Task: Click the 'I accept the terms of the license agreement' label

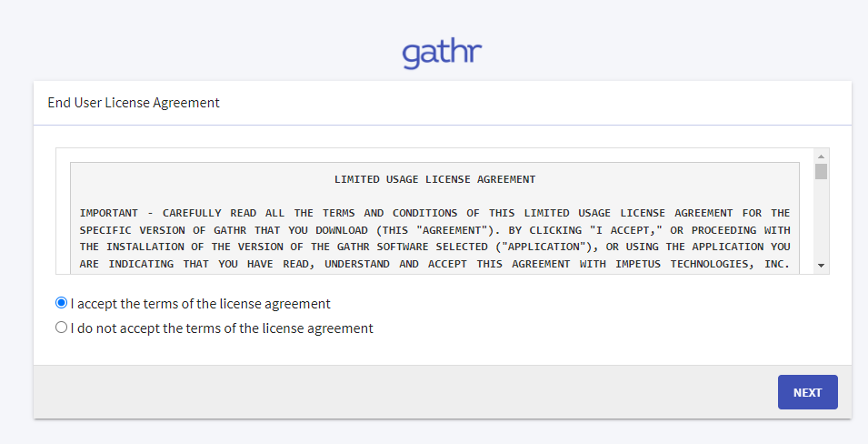Action: [200, 304]
